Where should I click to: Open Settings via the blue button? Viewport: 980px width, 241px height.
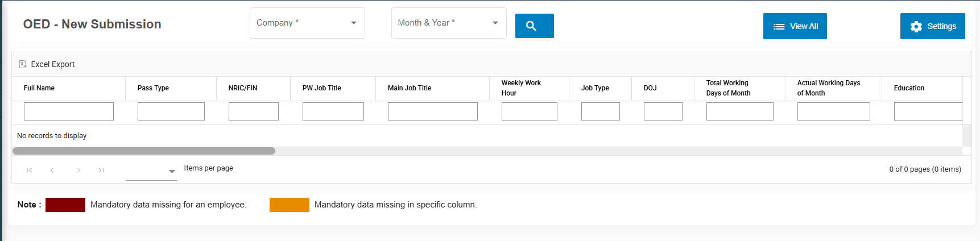[x=932, y=26]
